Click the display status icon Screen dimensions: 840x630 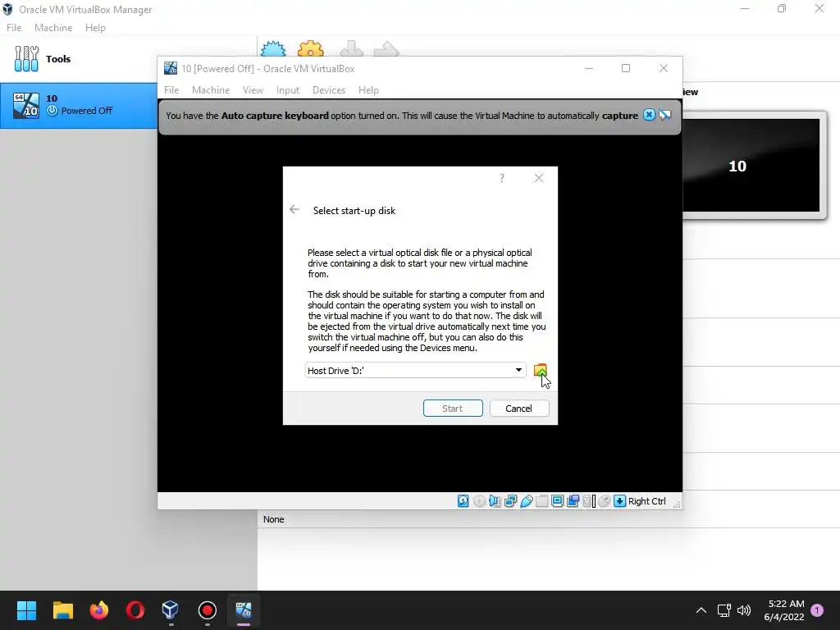557,501
